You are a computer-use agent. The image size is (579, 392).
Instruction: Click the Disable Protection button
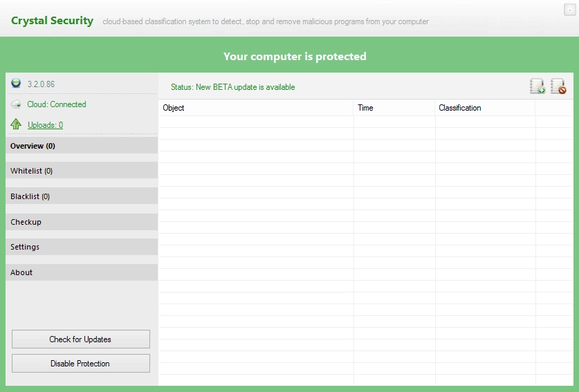pos(81,364)
